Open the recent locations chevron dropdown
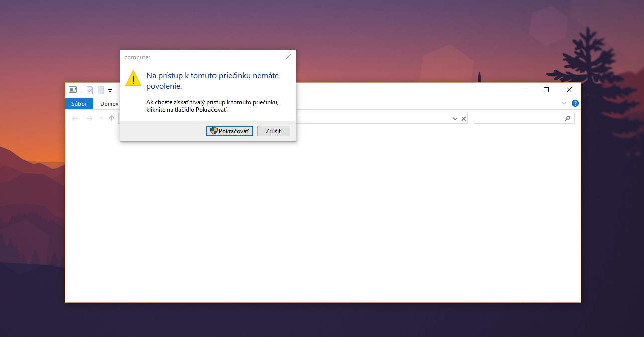This screenshot has width=644, height=337. [x=101, y=118]
